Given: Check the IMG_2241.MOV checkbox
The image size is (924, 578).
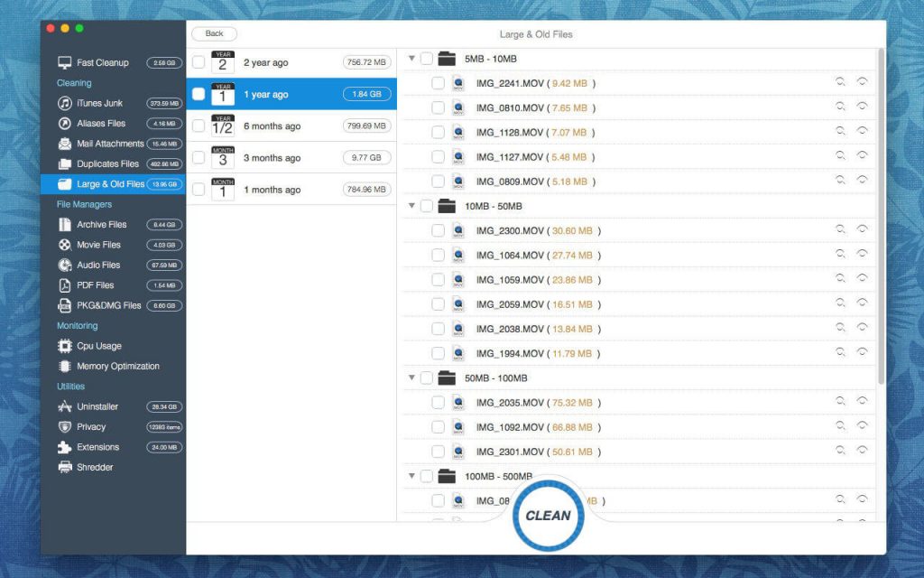Looking at the screenshot, I should 438,82.
